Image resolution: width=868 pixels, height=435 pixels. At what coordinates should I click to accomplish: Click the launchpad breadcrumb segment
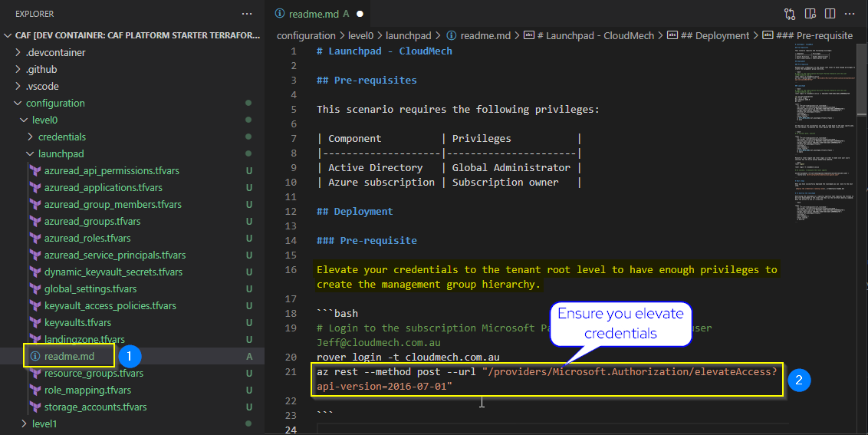(409, 35)
